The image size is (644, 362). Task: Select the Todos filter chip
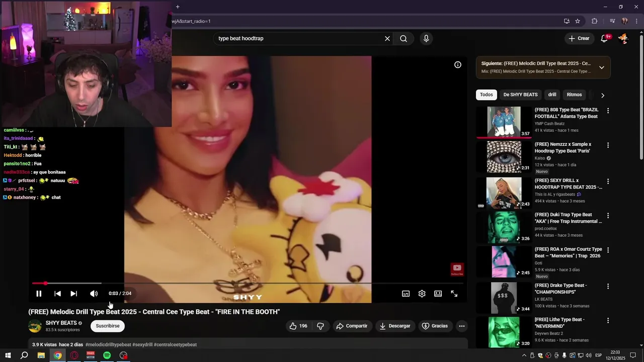point(486,95)
